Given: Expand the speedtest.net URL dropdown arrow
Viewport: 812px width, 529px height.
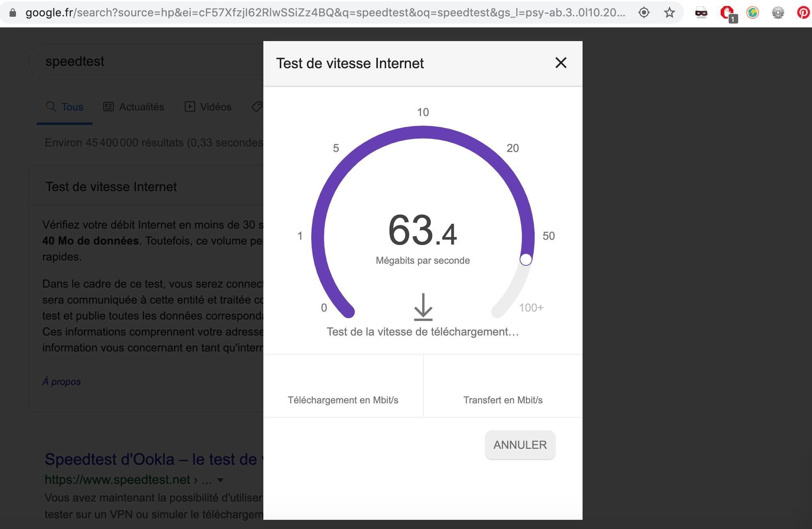Looking at the screenshot, I should pyautogui.click(x=220, y=480).
